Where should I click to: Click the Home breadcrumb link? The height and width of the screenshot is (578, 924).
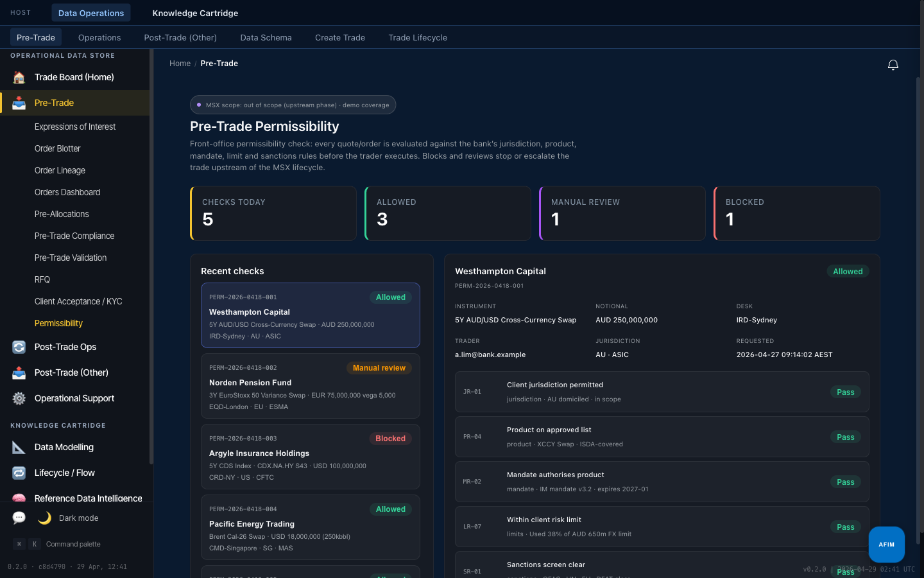(x=180, y=64)
